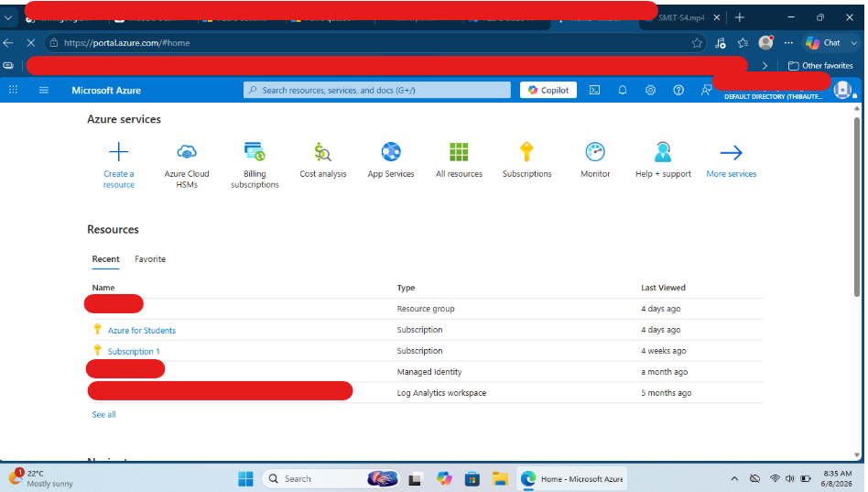
Task: Open App Services icon
Action: point(391,151)
